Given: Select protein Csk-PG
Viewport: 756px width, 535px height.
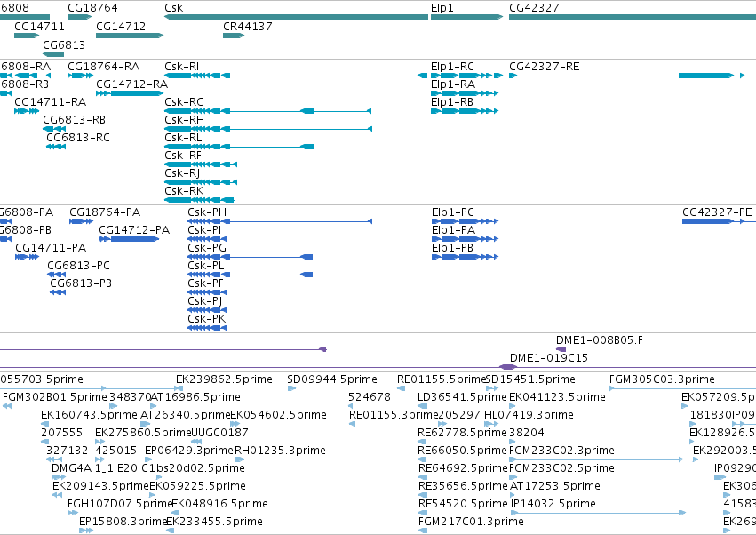Looking at the screenshot, I should pos(207,248).
